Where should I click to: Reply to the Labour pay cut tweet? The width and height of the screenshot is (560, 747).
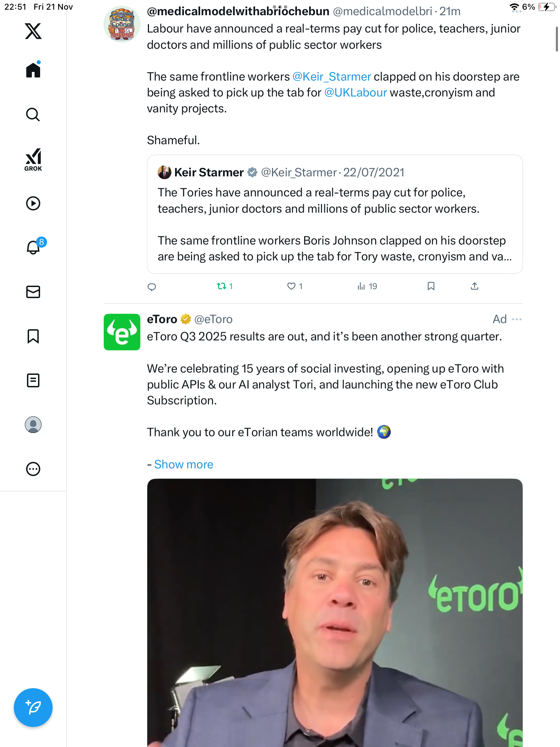(152, 287)
